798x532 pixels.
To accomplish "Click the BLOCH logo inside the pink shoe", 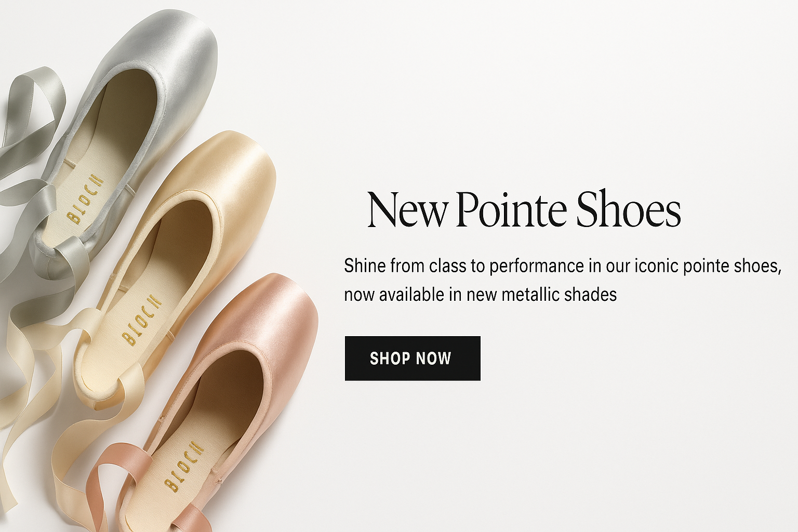I will [x=184, y=465].
